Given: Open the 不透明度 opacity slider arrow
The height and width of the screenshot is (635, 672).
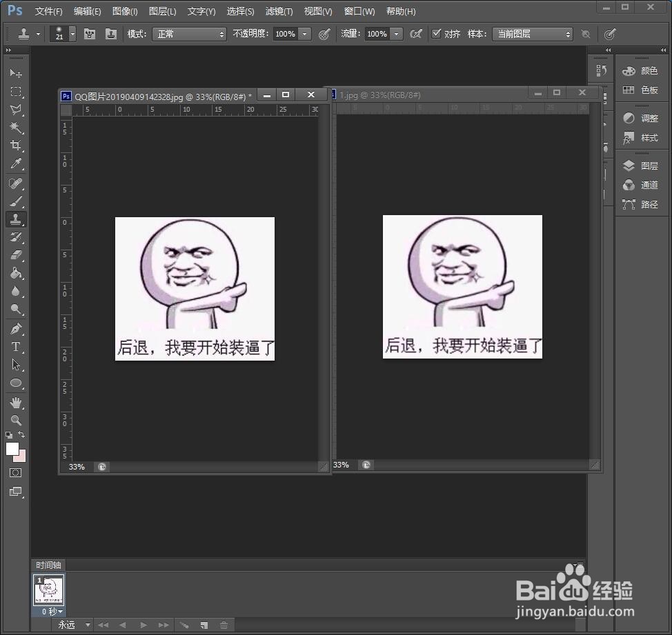Looking at the screenshot, I should [305, 34].
